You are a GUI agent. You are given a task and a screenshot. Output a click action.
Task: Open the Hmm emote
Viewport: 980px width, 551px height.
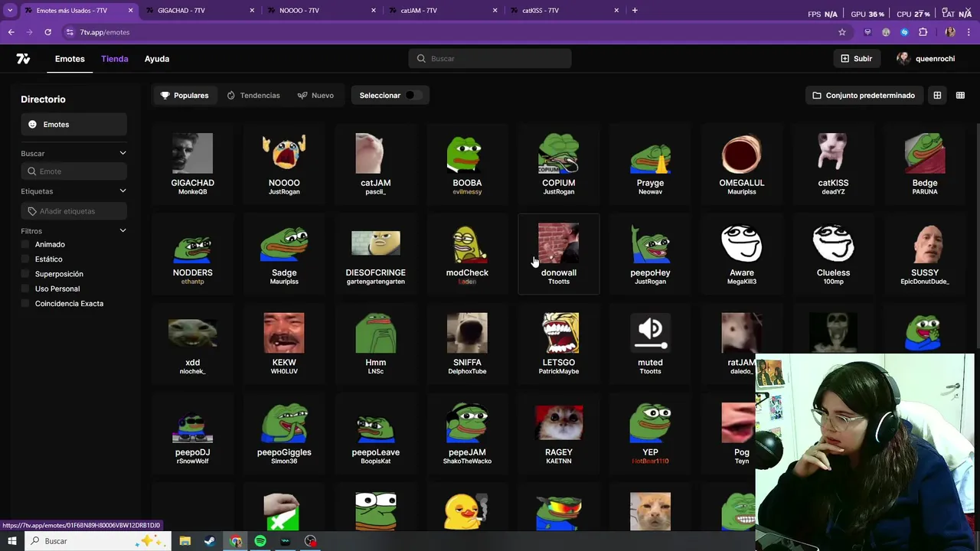pos(375,344)
